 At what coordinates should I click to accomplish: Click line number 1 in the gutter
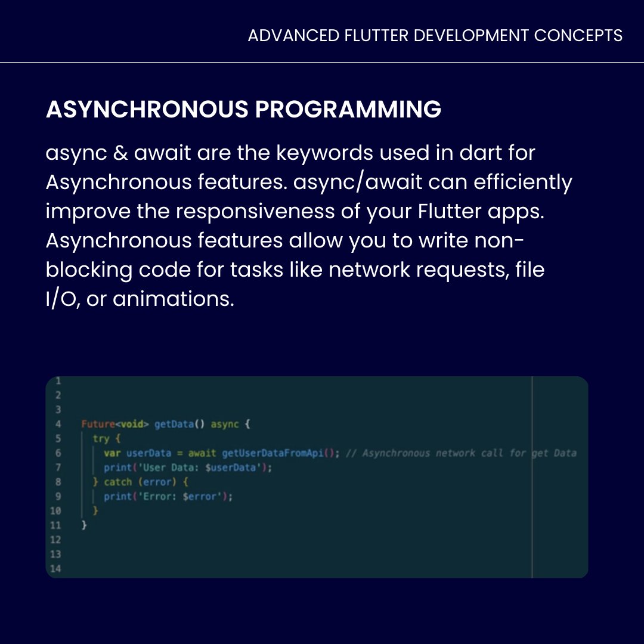[58, 380]
